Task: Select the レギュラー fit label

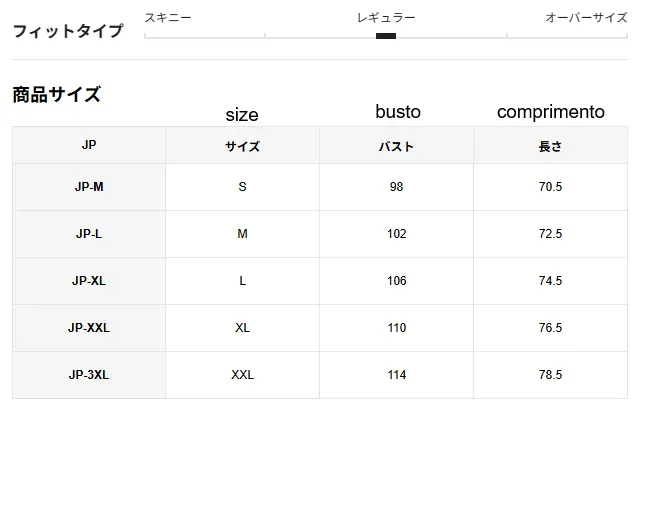Action: coord(386,18)
